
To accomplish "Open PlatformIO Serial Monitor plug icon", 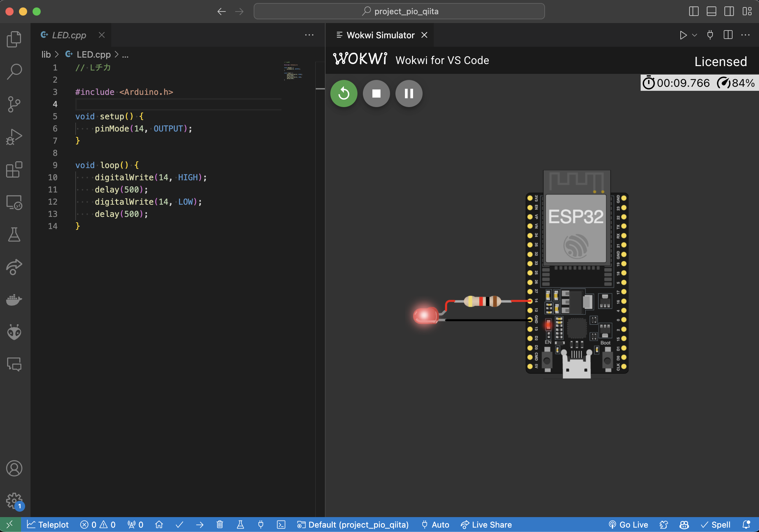I will pyautogui.click(x=261, y=525).
